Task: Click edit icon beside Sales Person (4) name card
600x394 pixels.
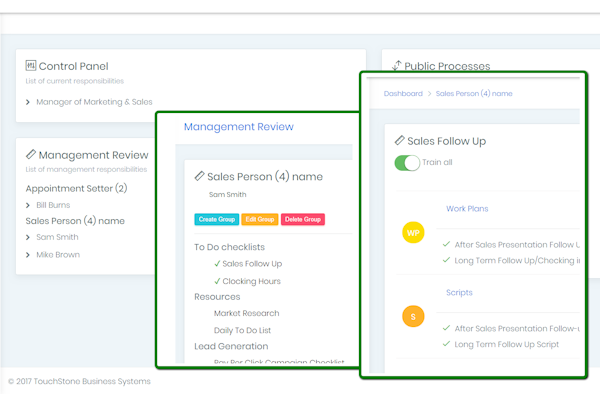Action: pos(199,176)
